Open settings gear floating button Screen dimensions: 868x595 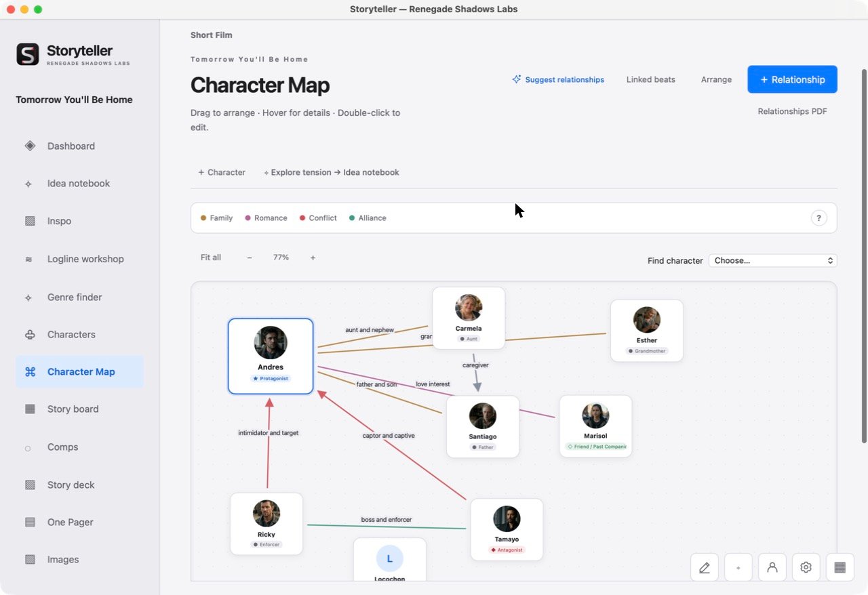[x=806, y=567]
